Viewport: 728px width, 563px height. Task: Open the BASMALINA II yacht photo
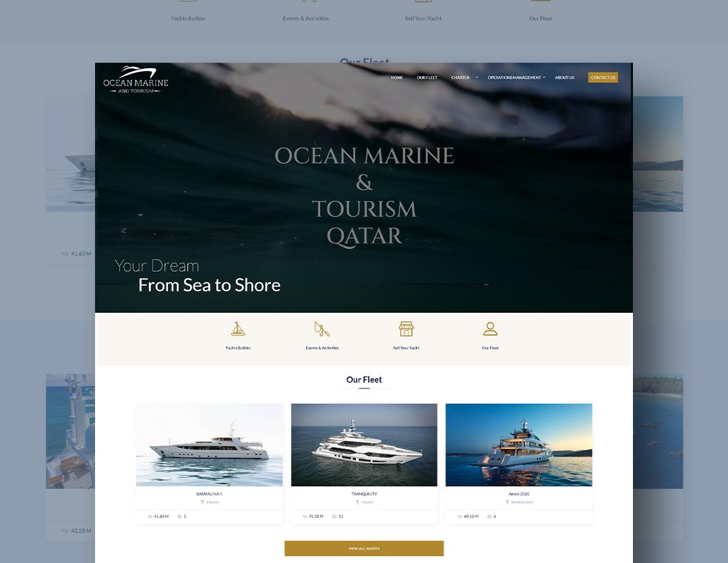210,444
